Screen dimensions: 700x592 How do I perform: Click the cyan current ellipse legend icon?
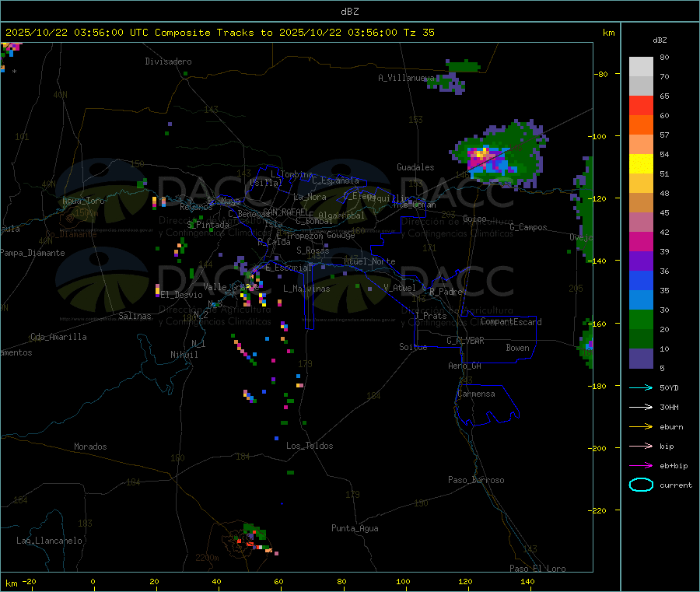coord(641,485)
